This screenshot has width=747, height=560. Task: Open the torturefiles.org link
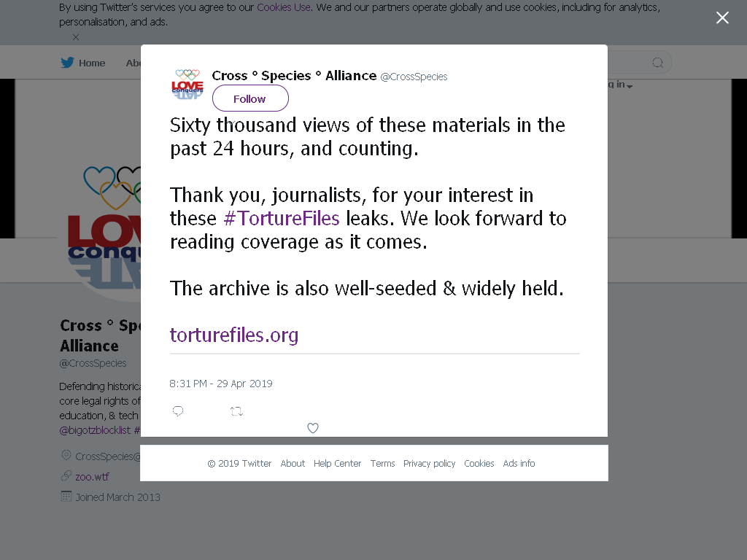point(234,335)
